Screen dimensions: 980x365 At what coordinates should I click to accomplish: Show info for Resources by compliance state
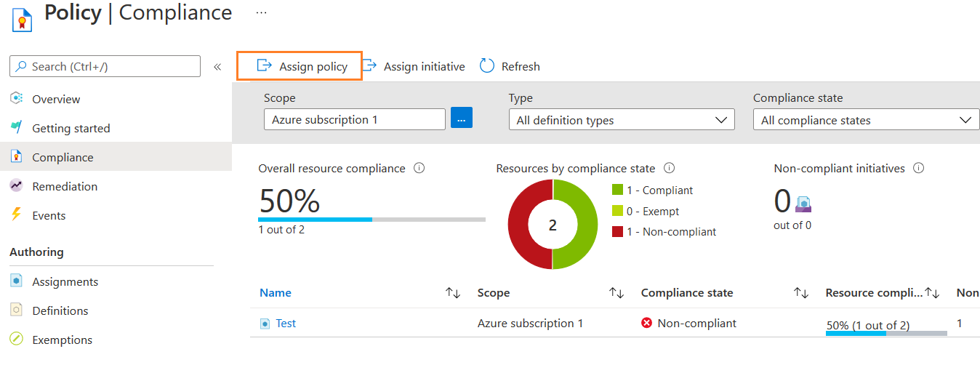[x=670, y=168]
